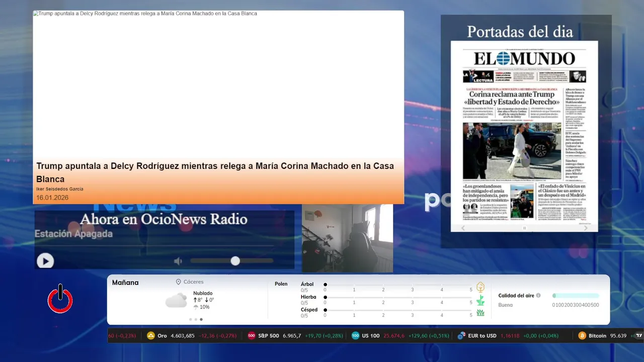
Task: Select the article date 16.01.2026
Action: pyautogui.click(x=52, y=198)
